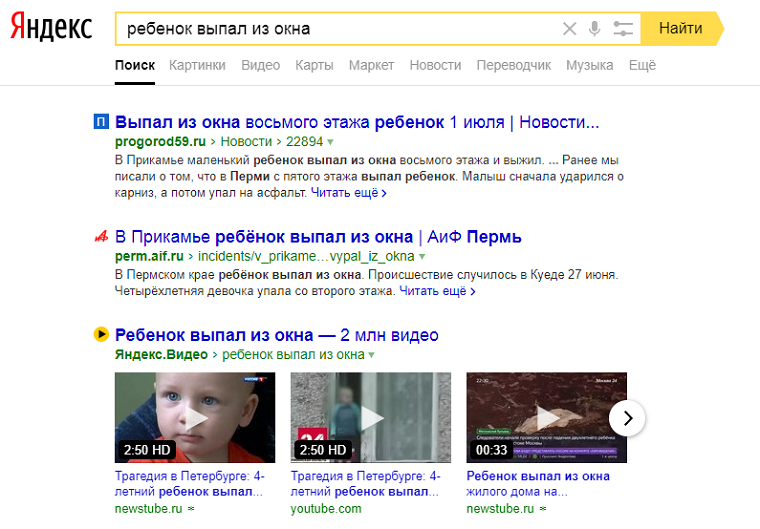Expand the Ещё menu
The height and width of the screenshot is (529, 760).
click(x=642, y=65)
